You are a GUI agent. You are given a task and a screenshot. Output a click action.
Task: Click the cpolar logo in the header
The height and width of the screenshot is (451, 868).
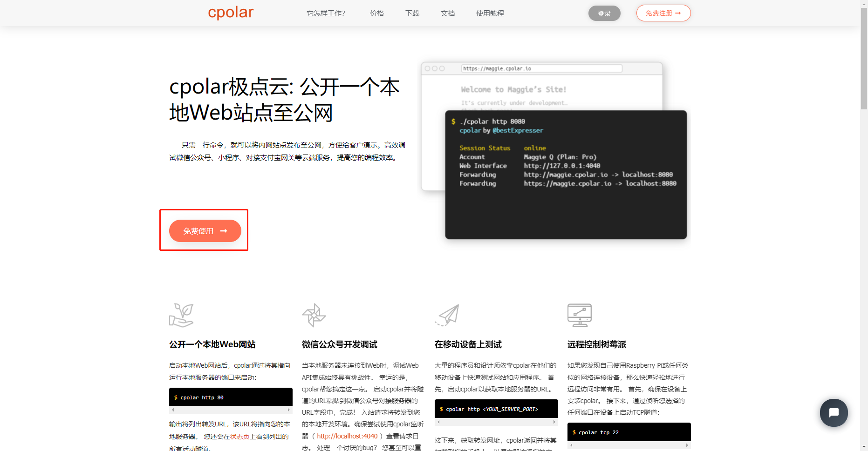coord(231,13)
